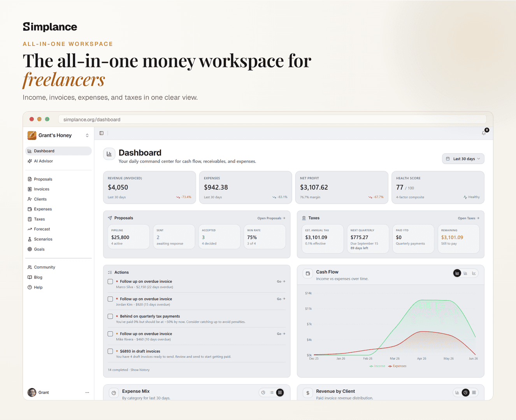Switch Cash Flow to bar chart view
Viewport: 516px width, 420px height.
[x=465, y=273]
